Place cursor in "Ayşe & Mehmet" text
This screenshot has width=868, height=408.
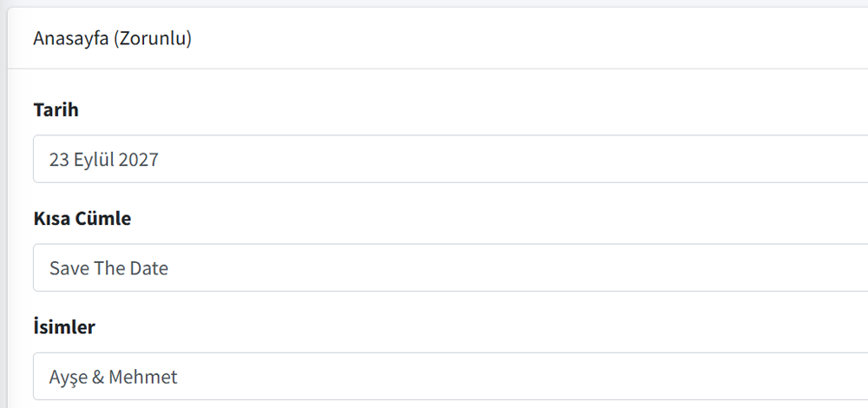pos(113,378)
